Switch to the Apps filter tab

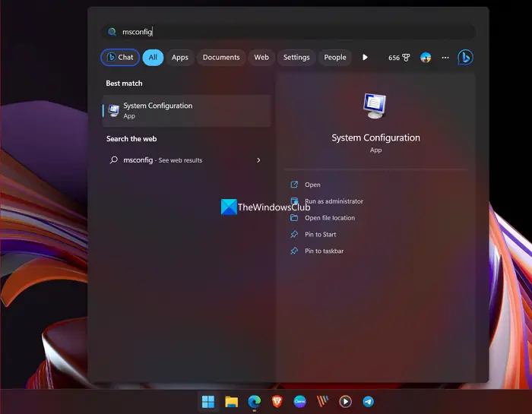pos(180,58)
